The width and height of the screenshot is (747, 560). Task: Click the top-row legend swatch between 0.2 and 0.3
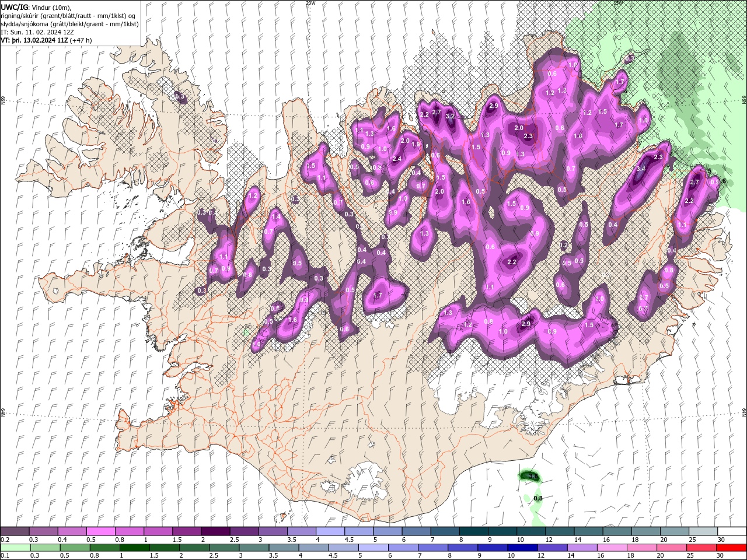(x=15, y=531)
